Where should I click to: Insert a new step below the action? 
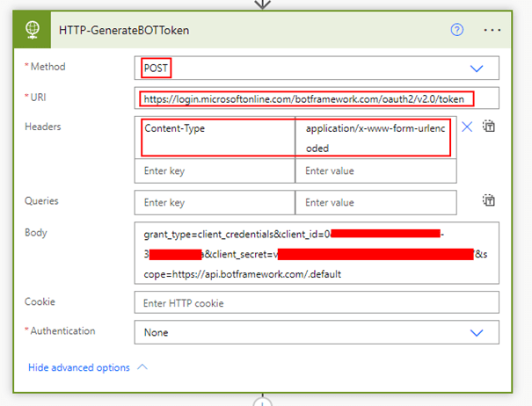(x=261, y=401)
